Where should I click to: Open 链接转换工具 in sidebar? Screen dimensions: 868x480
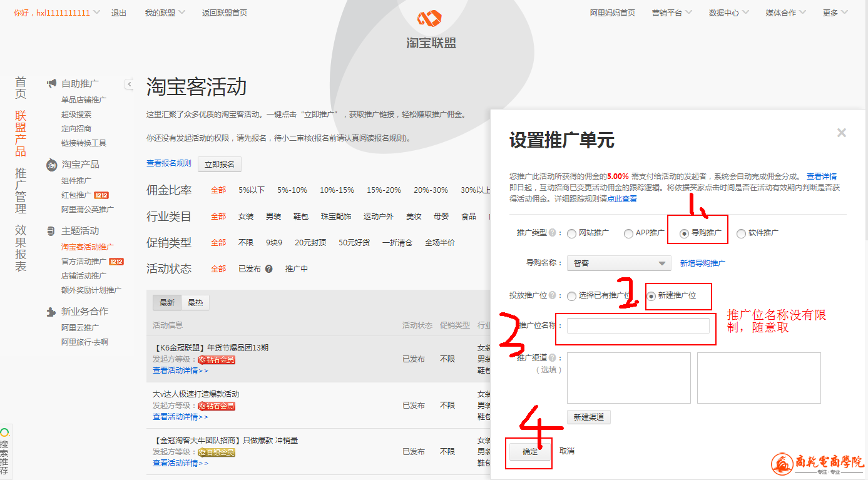(x=84, y=143)
